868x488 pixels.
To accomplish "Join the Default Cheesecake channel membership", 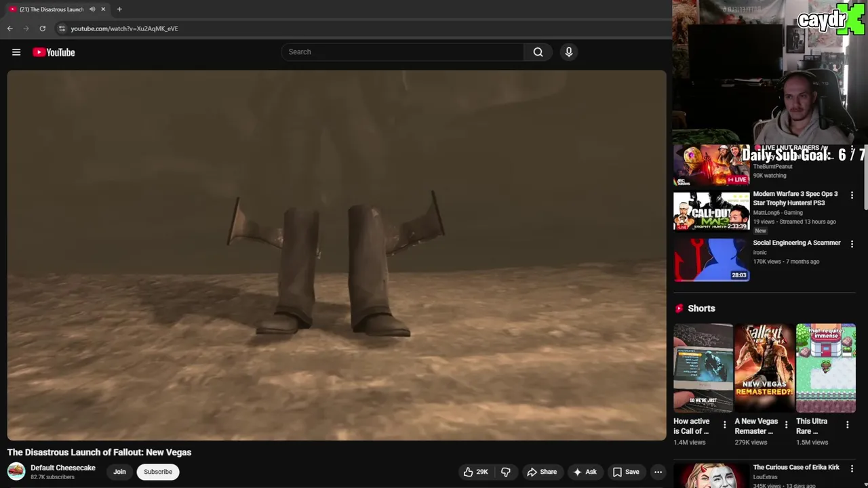I will pyautogui.click(x=119, y=472).
